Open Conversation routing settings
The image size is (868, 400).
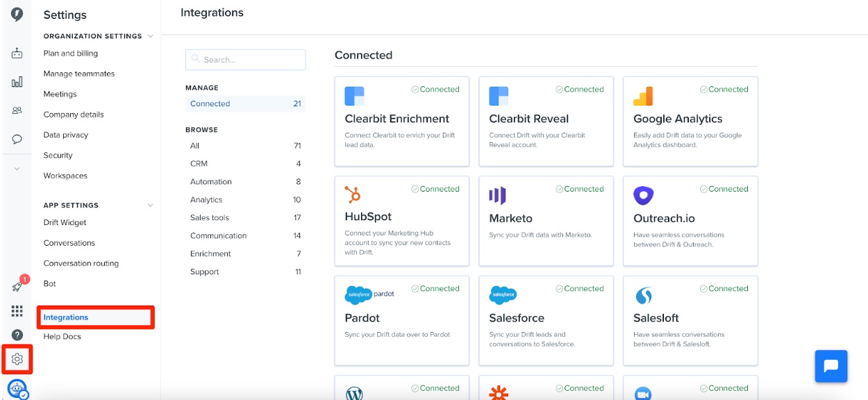click(81, 263)
